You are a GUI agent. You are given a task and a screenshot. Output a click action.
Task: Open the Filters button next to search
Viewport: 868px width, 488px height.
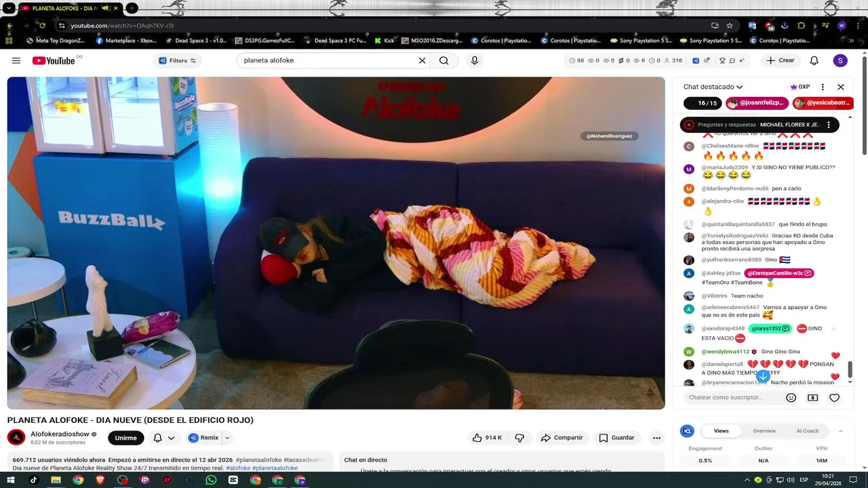click(x=178, y=60)
